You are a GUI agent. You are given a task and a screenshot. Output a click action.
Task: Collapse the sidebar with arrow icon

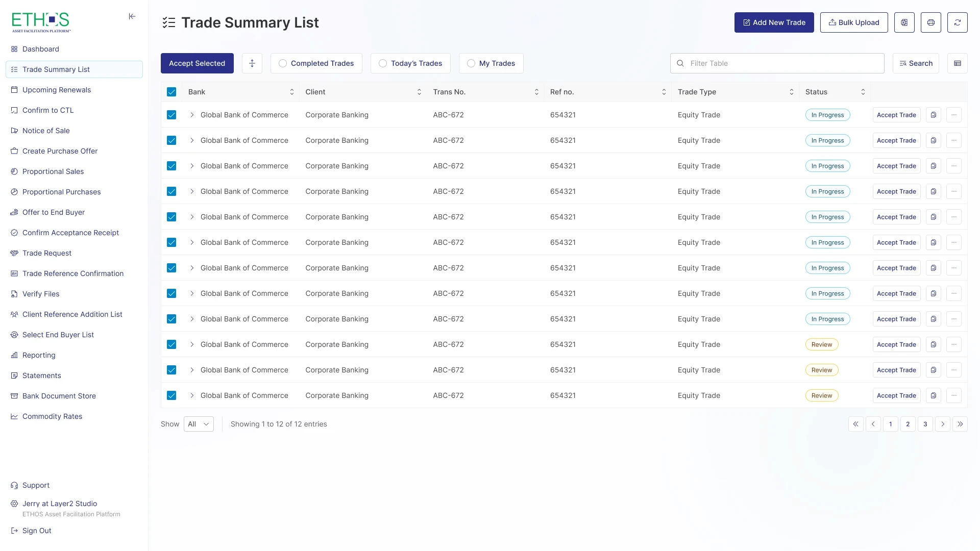132,16
